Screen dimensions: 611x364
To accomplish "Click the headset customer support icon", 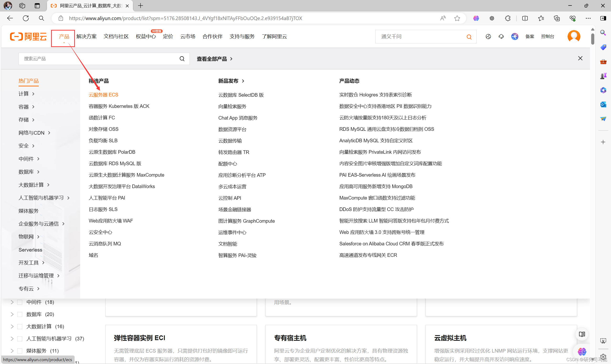I will point(501,37).
